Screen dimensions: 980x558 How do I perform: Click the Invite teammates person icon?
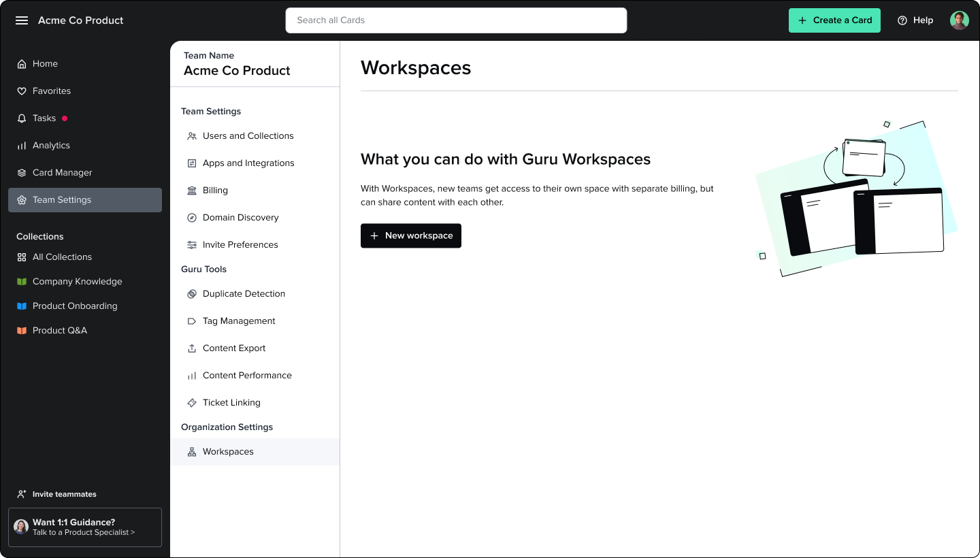pyautogui.click(x=22, y=494)
